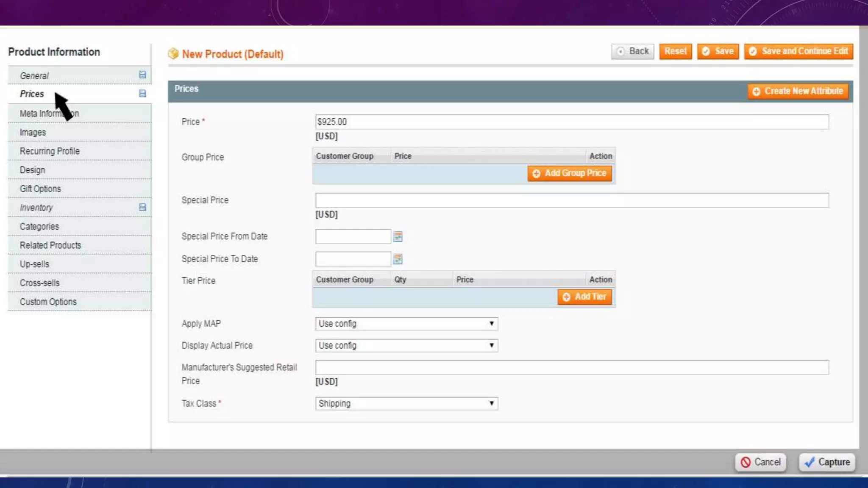The image size is (868, 488).
Task: Open the Tax Class dropdown
Action: (x=406, y=403)
